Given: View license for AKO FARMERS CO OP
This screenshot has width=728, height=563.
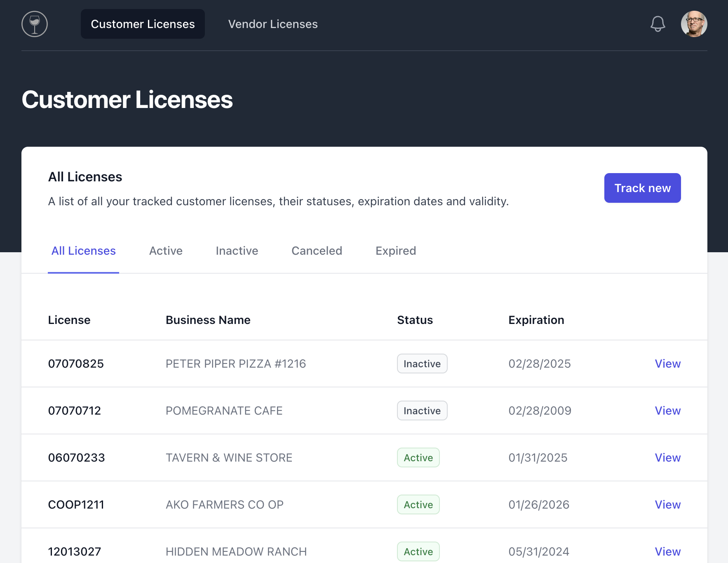Looking at the screenshot, I should [x=667, y=504].
